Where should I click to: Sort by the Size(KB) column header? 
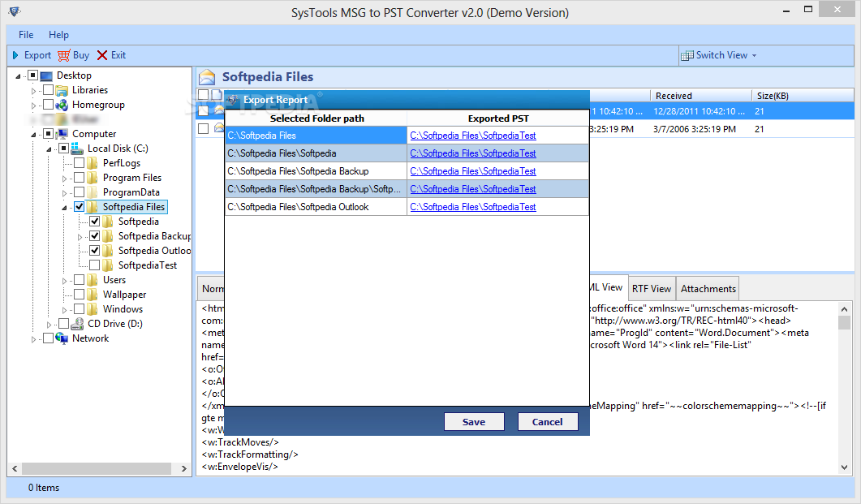click(x=803, y=96)
